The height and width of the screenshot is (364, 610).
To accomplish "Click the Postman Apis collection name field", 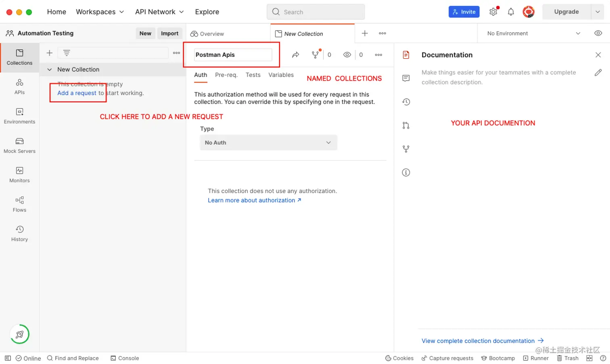I will pos(233,55).
